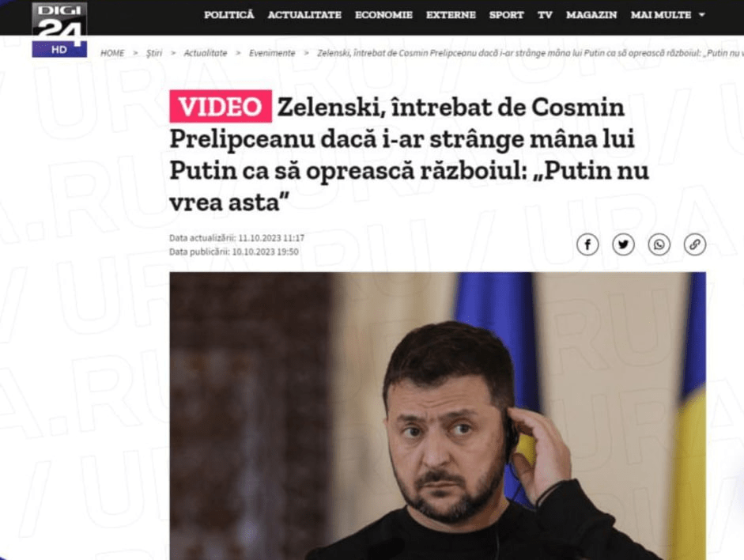744x560 pixels.
Task: Click the Știri breadcrumb link
Action: tap(153, 53)
